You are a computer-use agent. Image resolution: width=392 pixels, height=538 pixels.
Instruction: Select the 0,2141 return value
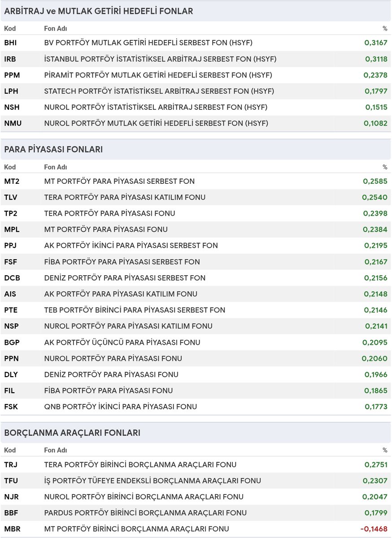tap(376, 326)
